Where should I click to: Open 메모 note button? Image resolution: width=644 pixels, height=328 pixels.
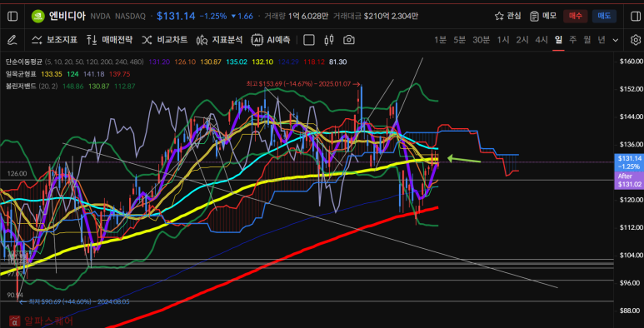[x=543, y=16]
